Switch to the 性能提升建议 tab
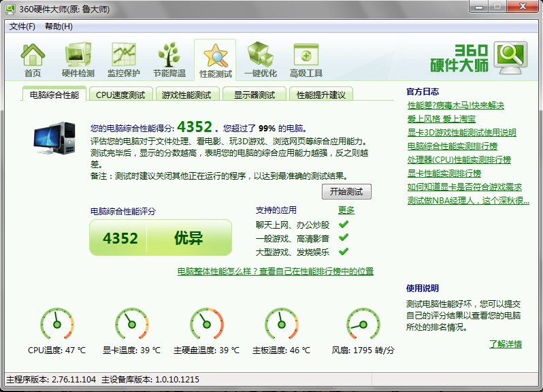The width and height of the screenshot is (543, 392). pos(321,95)
